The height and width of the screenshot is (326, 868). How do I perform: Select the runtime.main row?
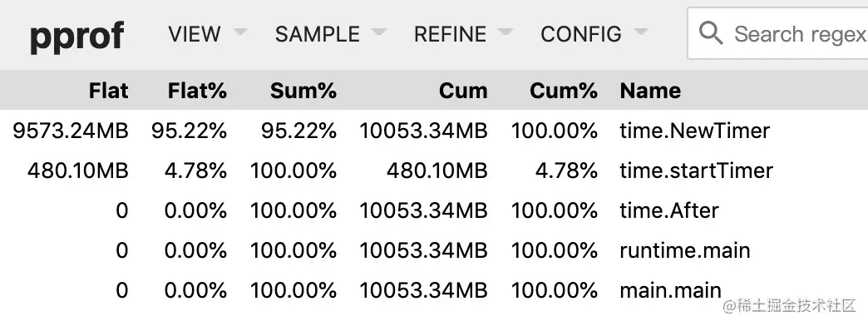click(434, 250)
